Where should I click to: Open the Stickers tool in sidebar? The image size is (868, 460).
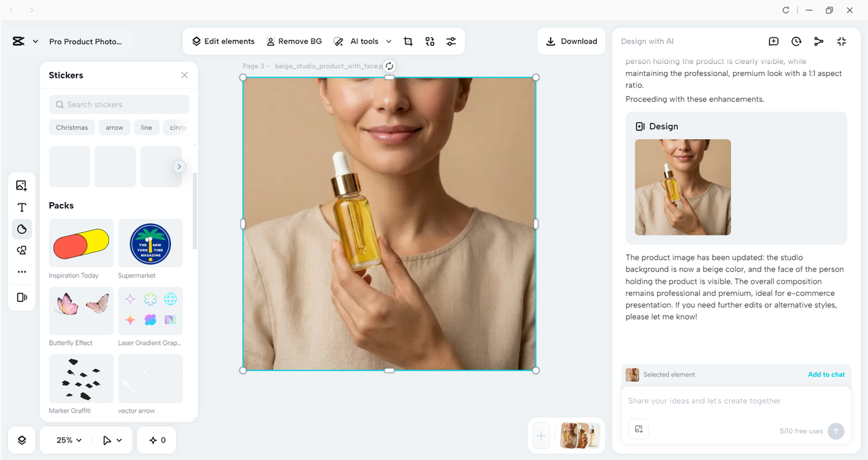pyautogui.click(x=21, y=229)
